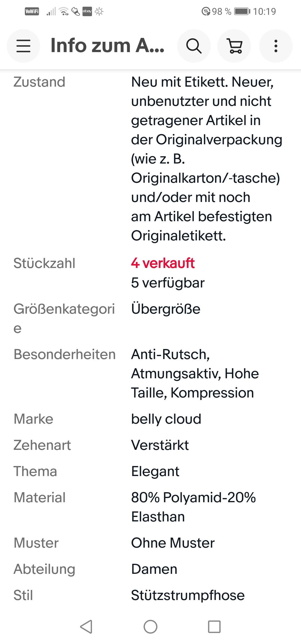The image size is (301, 644).
Task: Tap the battery icon in status bar
Action: (x=242, y=11)
